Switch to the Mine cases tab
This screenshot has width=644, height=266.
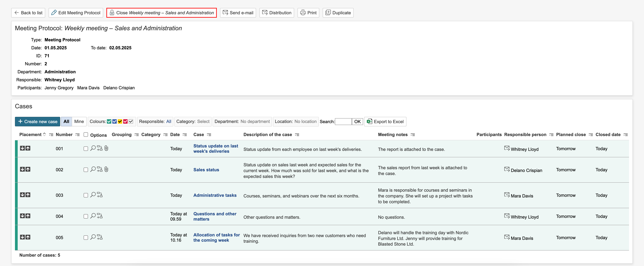click(79, 121)
